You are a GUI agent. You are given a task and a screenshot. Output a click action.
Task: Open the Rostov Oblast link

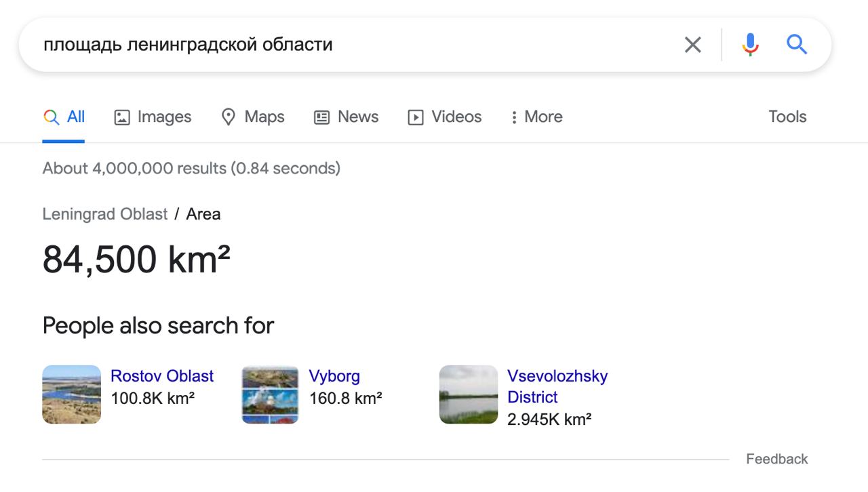[x=162, y=376]
